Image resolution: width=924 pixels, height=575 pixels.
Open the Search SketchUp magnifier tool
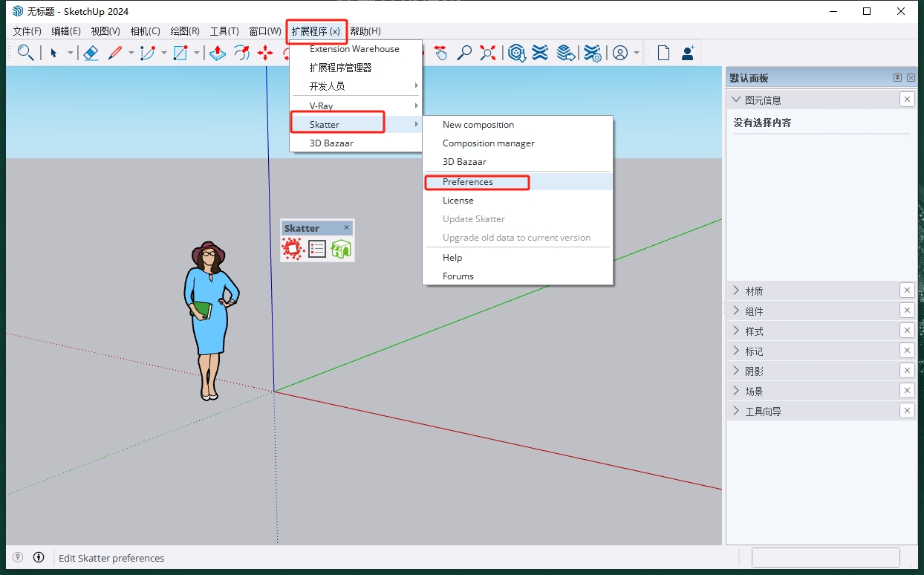pyautogui.click(x=25, y=53)
